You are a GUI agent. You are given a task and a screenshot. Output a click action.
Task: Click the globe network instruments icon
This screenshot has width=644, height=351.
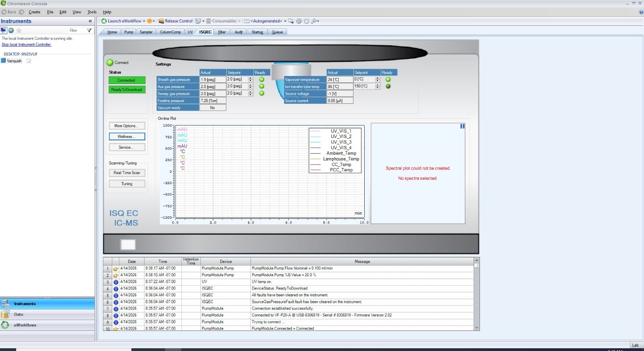(11, 31)
